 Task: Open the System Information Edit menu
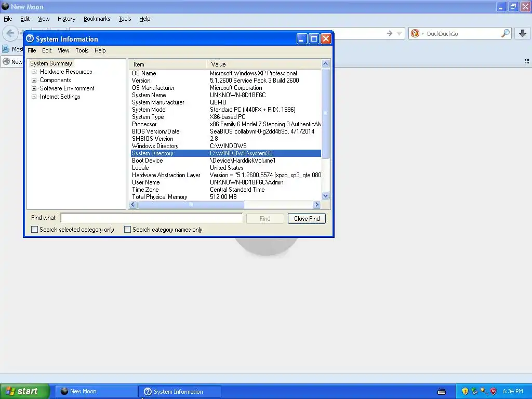(46, 50)
